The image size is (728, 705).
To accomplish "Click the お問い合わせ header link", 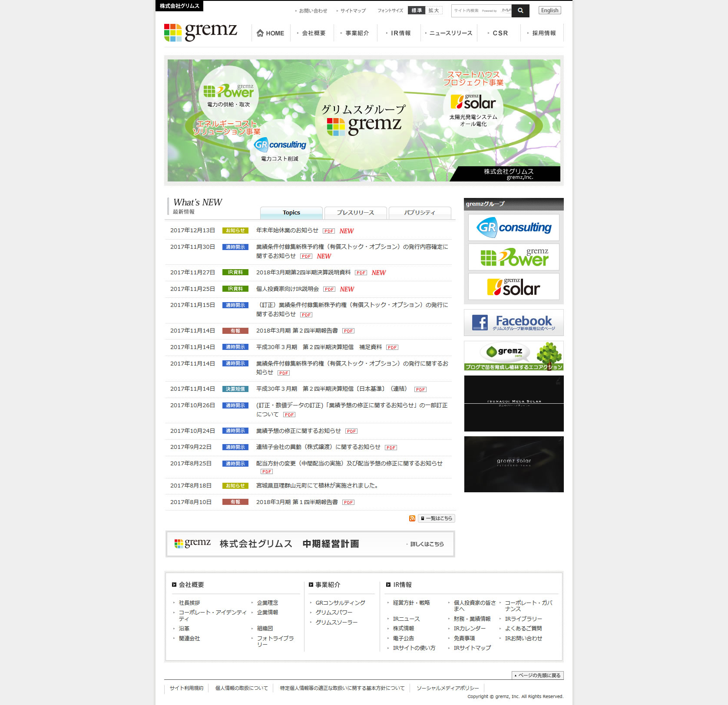I will (x=311, y=11).
